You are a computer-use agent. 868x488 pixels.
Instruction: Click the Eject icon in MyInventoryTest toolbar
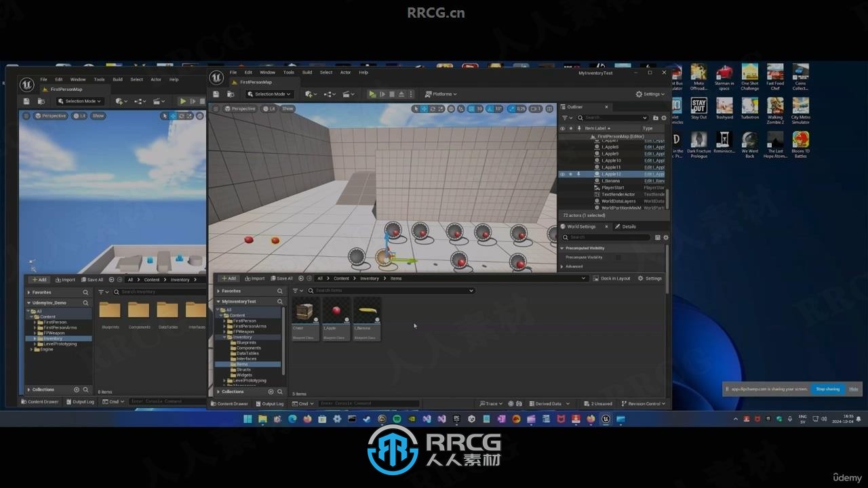pyautogui.click(x=401, y=94)
